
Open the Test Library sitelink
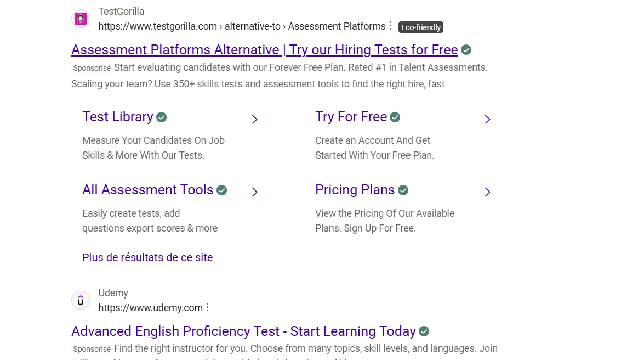[117, 117]
